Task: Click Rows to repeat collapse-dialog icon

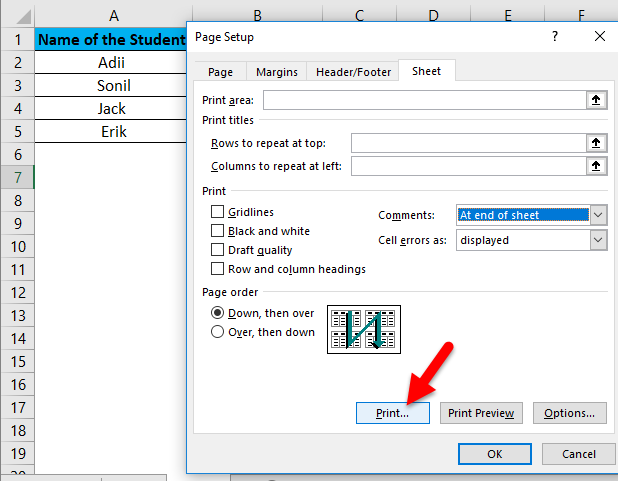Action: point(596,143)
